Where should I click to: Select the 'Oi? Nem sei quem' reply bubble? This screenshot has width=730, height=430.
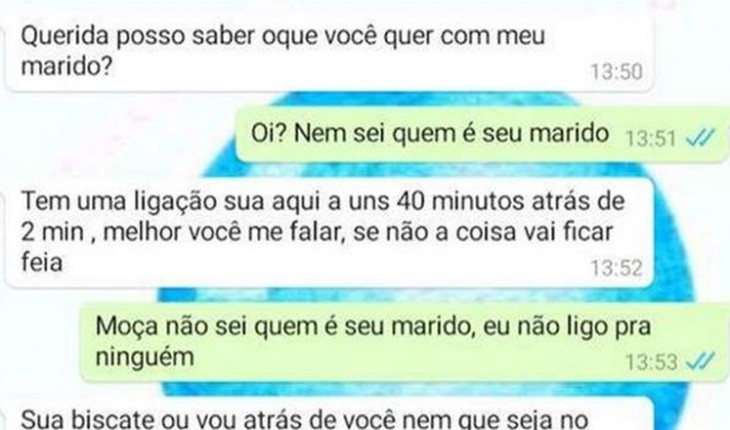[482, 134]
